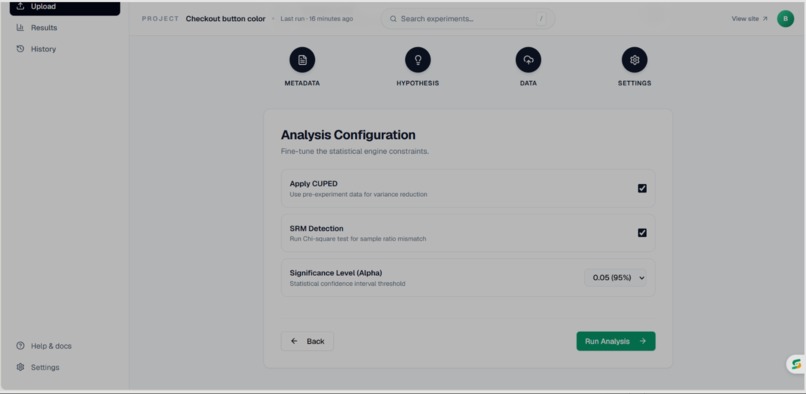806x394 pixels.
Task: Go to the Data cloud upload step
Action: 528,60
